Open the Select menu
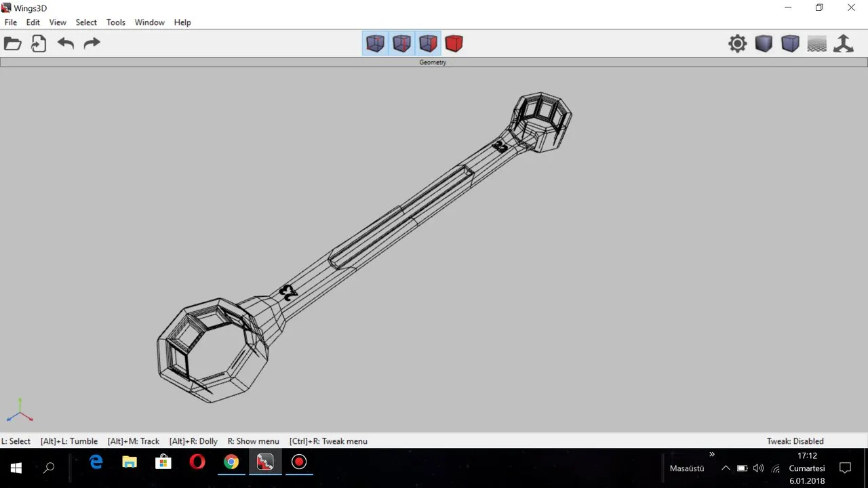The width and height of the screenshot is (868, 488). pyautogui.click(x=86, y=22)
